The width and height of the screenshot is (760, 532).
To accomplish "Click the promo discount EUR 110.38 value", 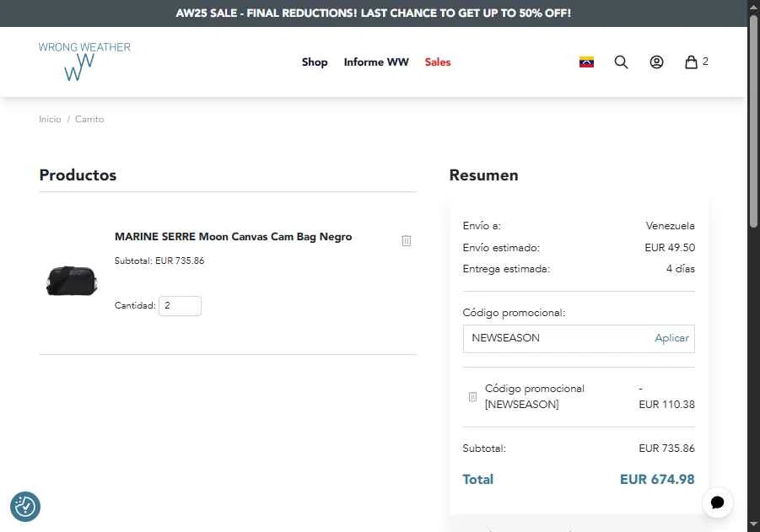I will click(x=666, y=405).
